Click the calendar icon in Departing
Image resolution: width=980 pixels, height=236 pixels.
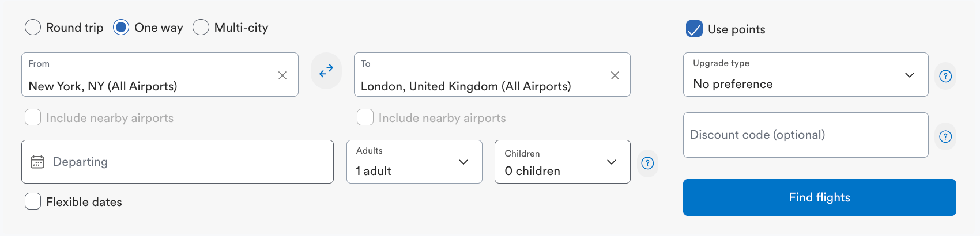coord(37,162)
